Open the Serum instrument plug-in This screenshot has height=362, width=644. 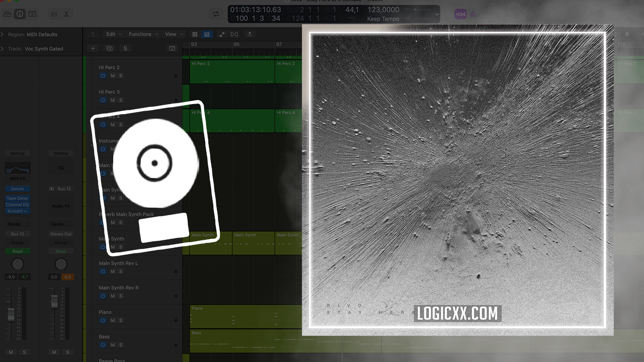point(18,189)
